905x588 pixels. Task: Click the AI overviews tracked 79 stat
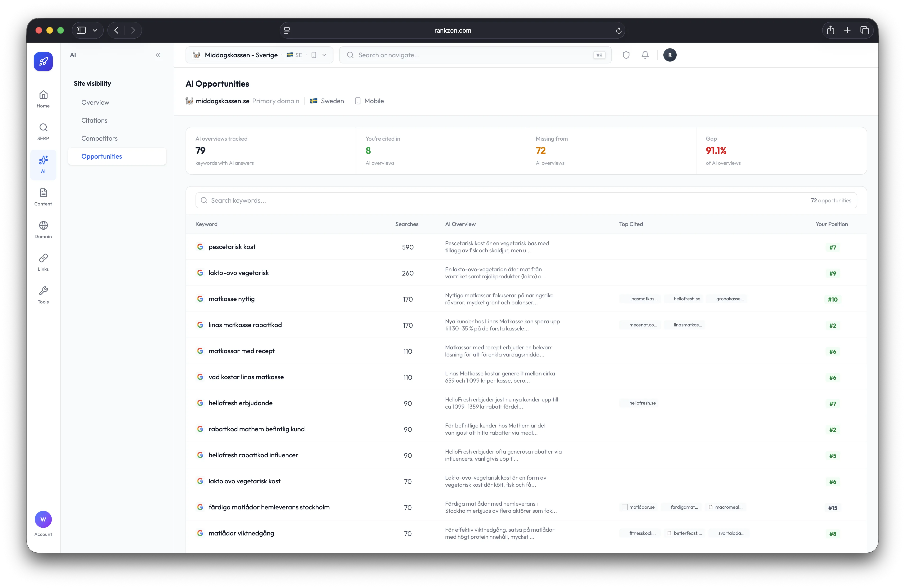click(271, 151)
